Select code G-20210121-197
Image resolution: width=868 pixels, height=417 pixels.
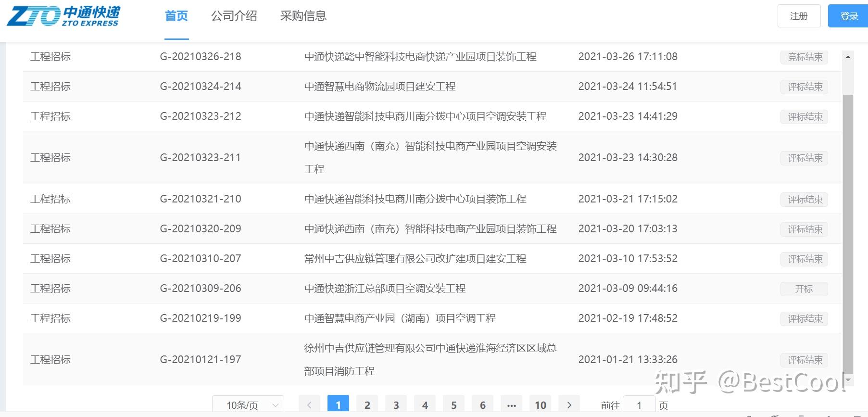coord(201,360)
